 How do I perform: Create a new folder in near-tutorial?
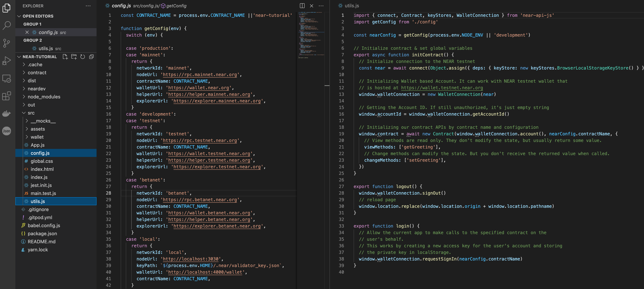click(x=74, y=57)
